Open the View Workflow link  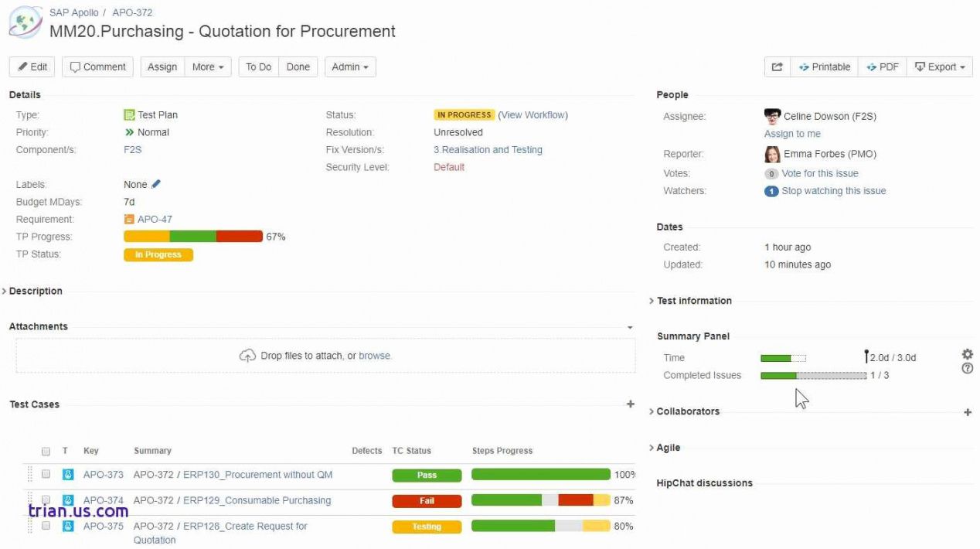click(533, 115)
